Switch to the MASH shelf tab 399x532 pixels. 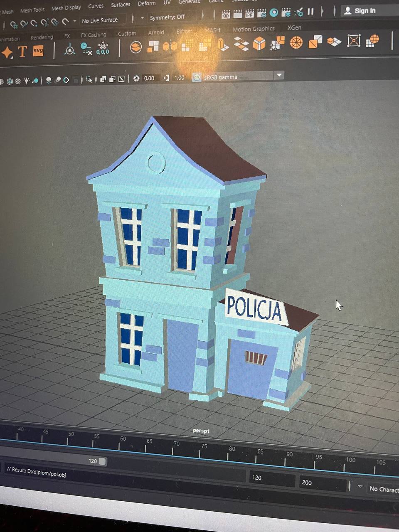(212, 30)
